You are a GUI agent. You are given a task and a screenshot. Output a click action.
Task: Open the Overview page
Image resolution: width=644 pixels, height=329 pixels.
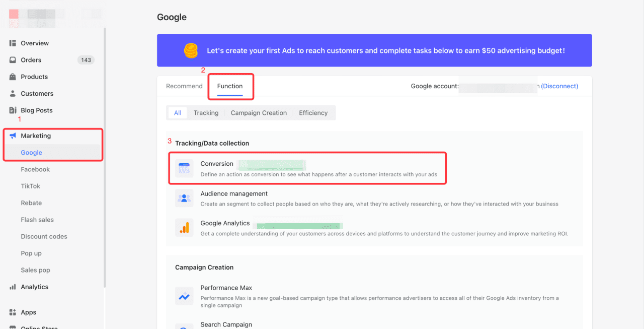tap(35, 43)
